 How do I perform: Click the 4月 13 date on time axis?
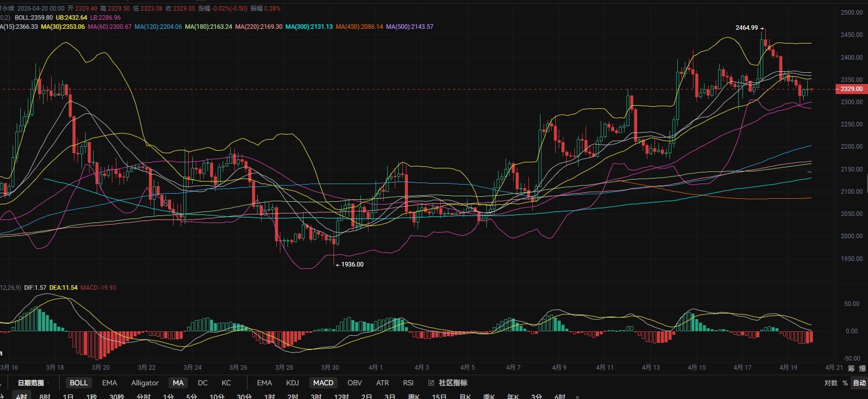pos(650,368)
